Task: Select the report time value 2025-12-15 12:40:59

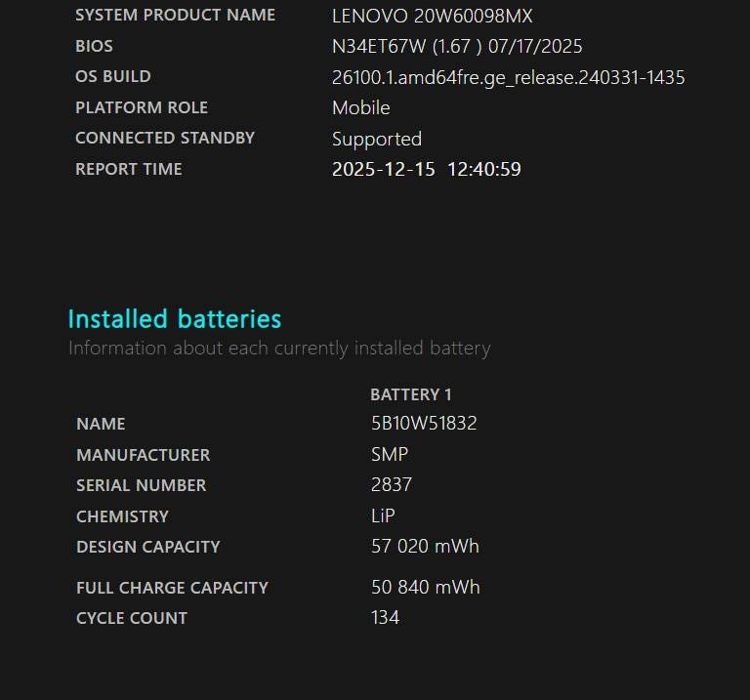Action: coord(426,169)
